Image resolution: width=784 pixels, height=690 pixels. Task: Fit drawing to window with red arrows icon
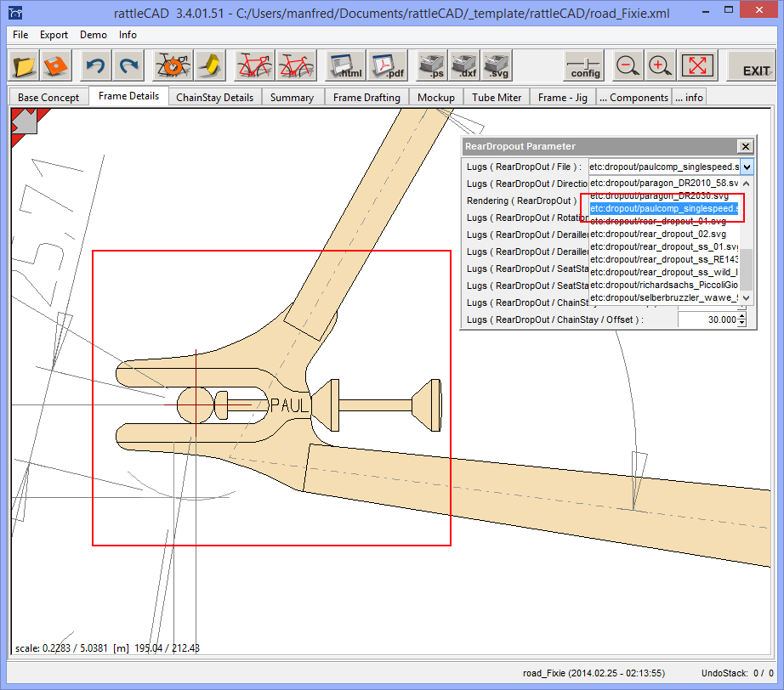697,65
